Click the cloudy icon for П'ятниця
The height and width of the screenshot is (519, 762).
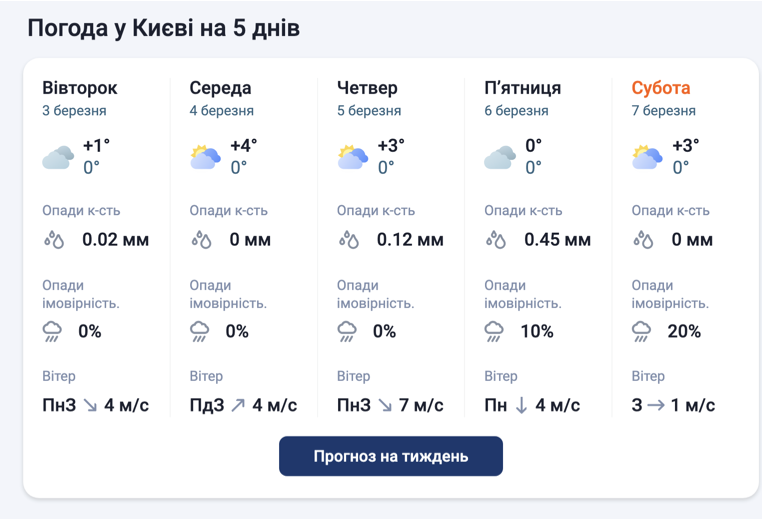500,157
